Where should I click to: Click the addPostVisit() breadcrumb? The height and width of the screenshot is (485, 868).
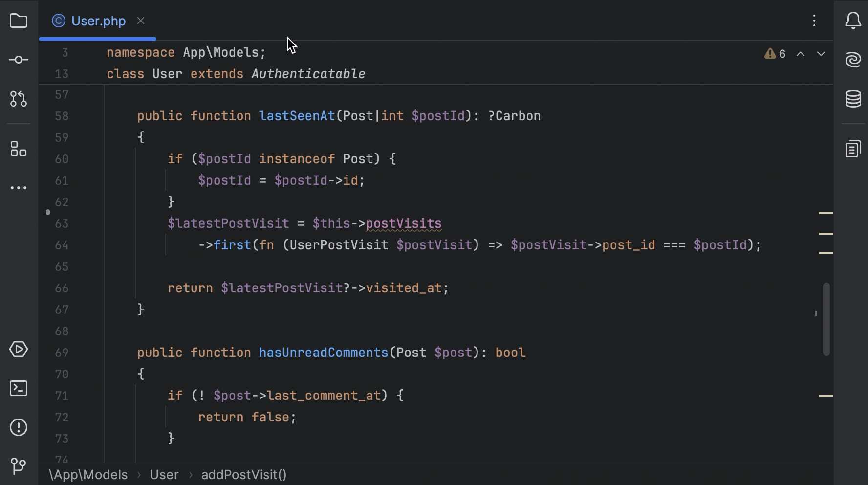244,475
